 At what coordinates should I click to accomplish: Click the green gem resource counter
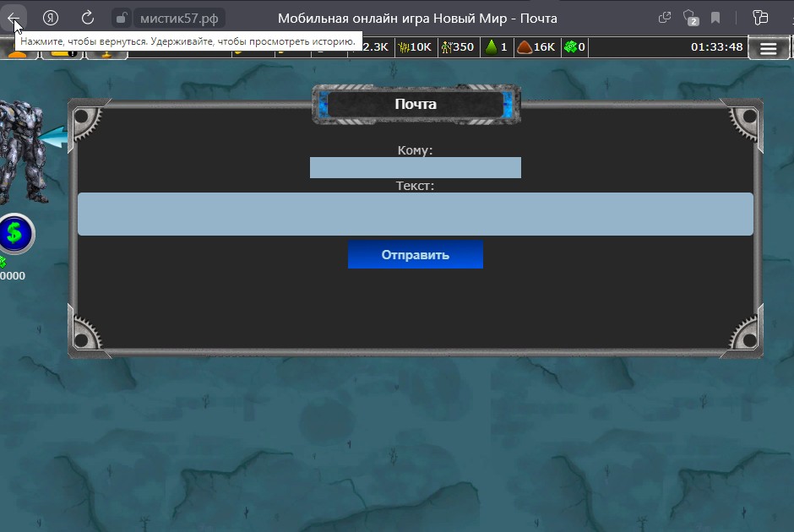point(575,47)
